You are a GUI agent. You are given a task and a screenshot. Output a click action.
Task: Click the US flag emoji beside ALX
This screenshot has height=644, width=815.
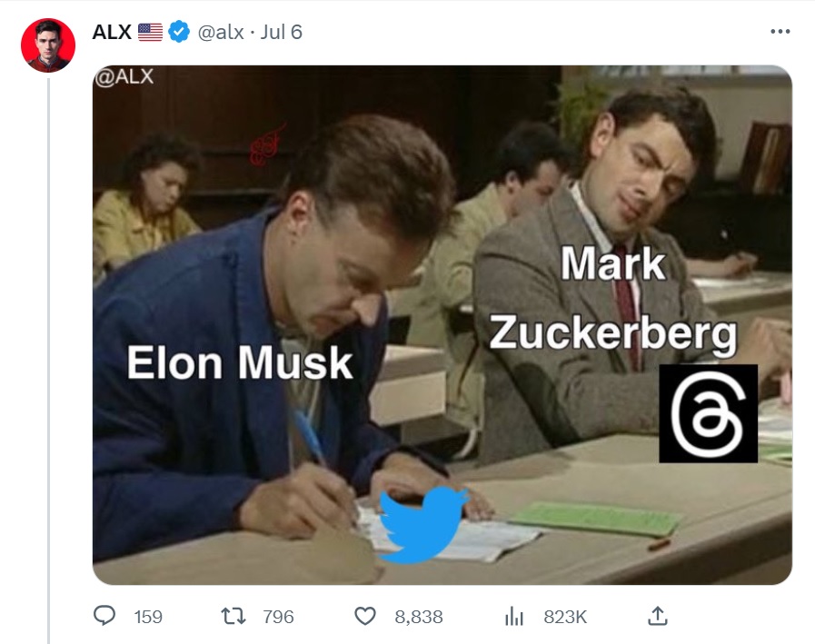coord(150,32)
